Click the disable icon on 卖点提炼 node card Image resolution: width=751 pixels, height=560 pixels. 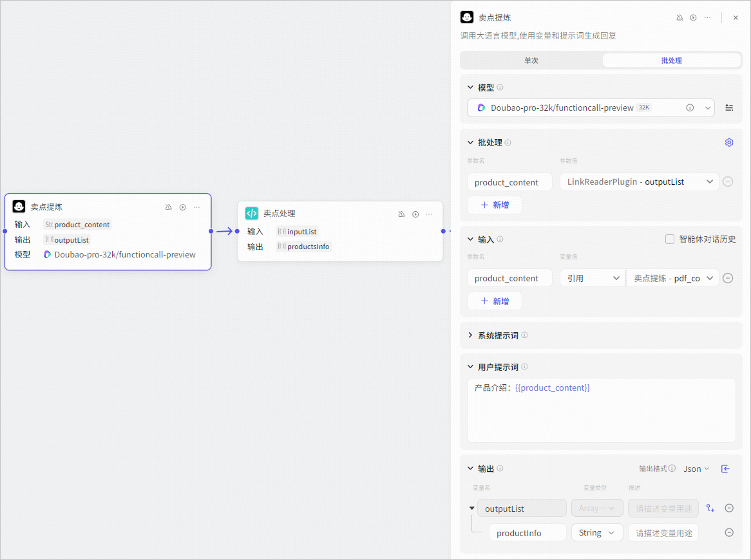coord(169,207)
